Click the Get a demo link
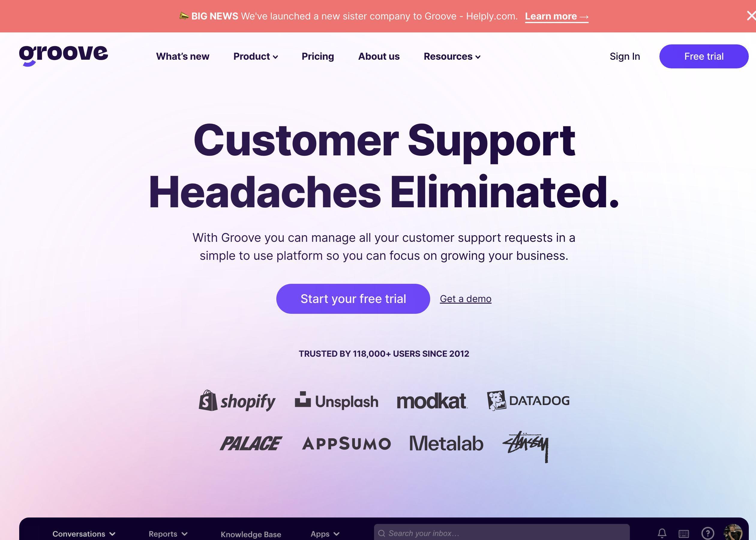This screenshot has height=540, width=756. point(466,298)
